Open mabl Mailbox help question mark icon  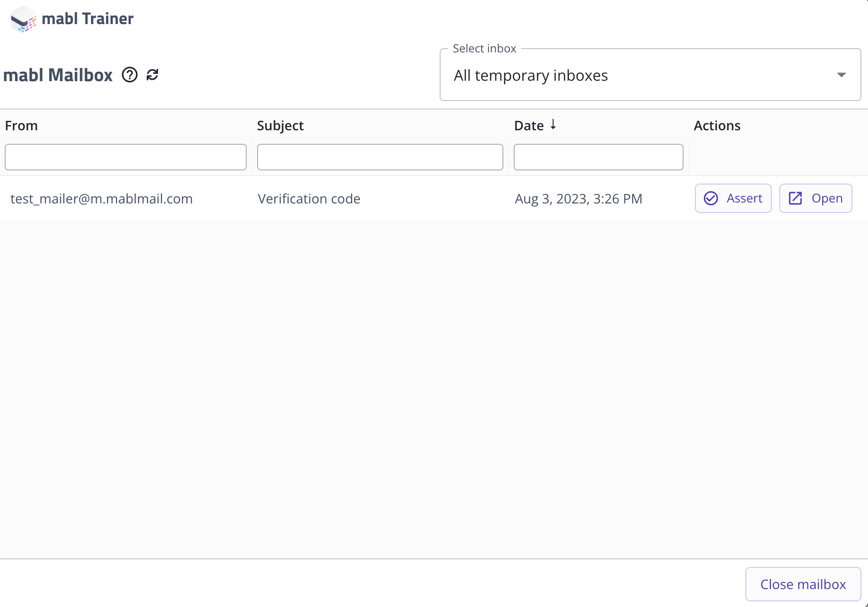(x=130, y=75)
